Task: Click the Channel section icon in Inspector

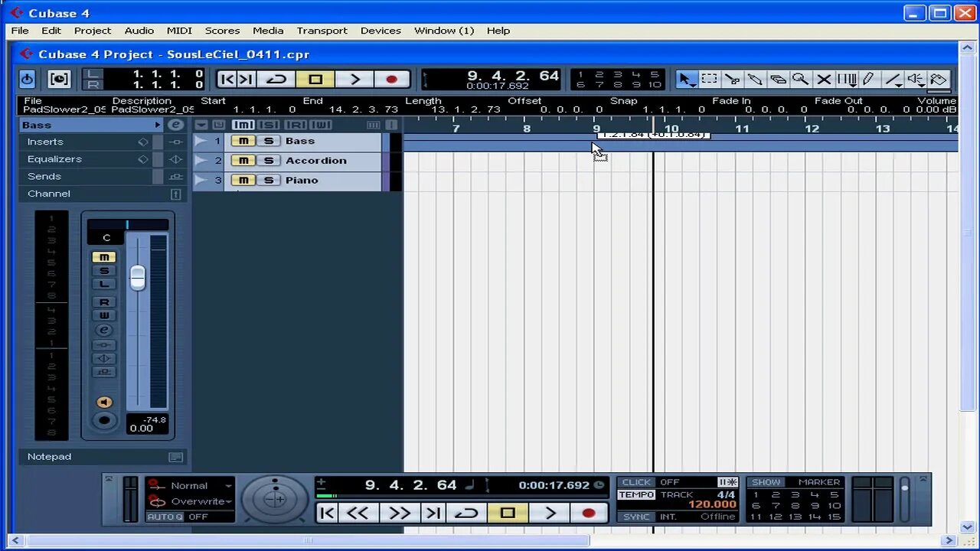Action: point(175,194)
